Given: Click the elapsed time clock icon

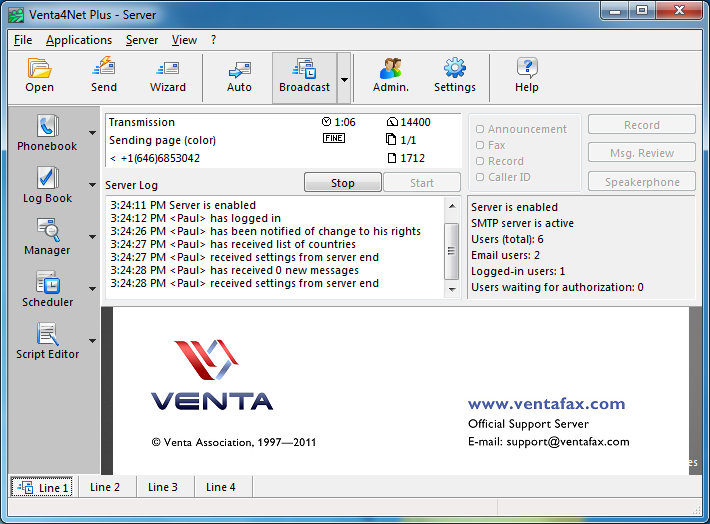Looking at the screenshot, I should click(x=326, y=121).
